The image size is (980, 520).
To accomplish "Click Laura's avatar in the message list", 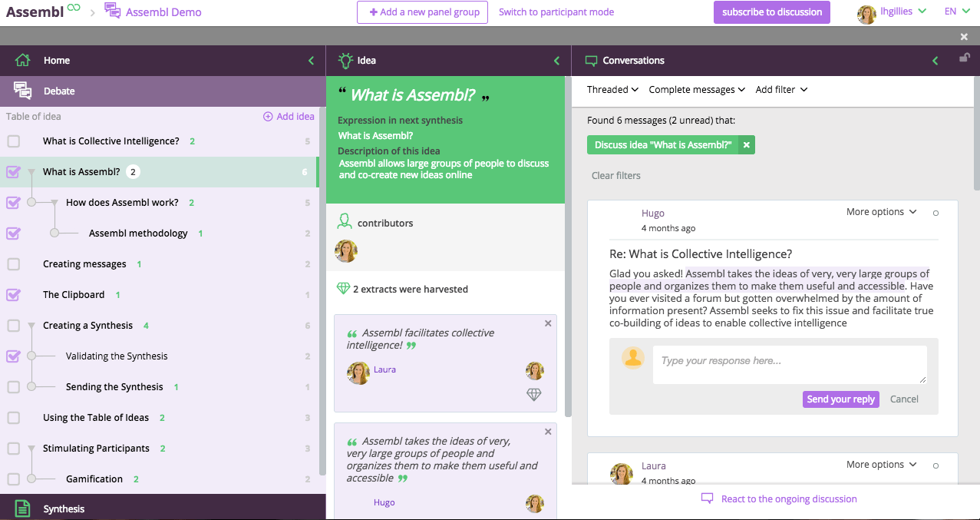I will coord(622,474).
